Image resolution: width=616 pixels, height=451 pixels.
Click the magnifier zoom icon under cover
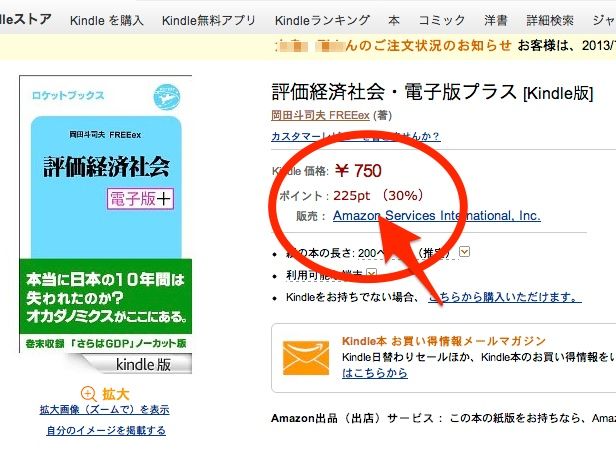coord(88,394)
